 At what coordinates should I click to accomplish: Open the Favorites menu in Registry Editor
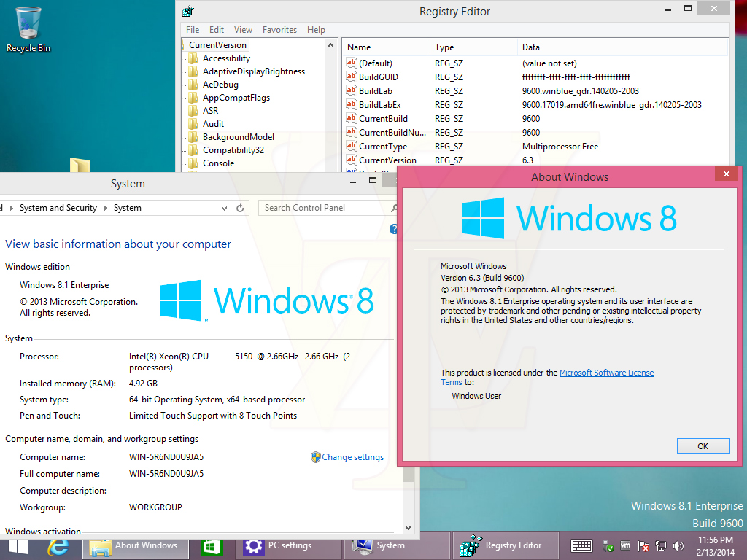coord(279,30)
